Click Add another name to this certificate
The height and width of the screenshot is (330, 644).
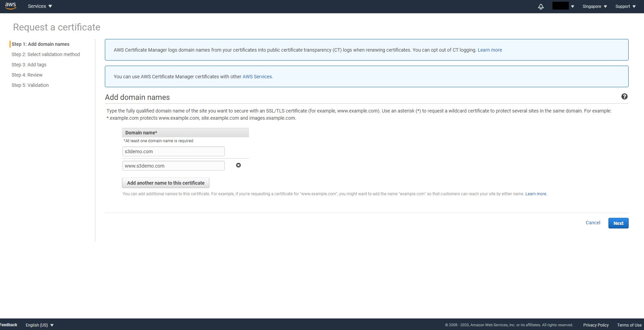pos(166,183)
